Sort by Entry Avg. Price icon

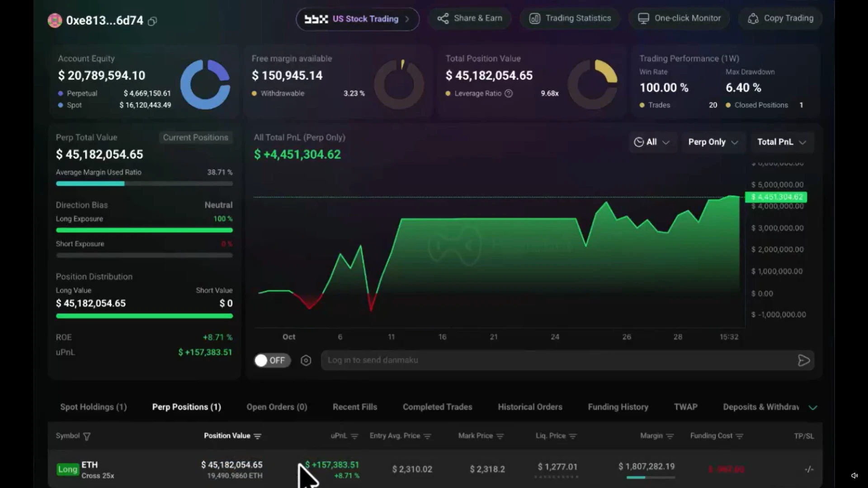[427, 436]
